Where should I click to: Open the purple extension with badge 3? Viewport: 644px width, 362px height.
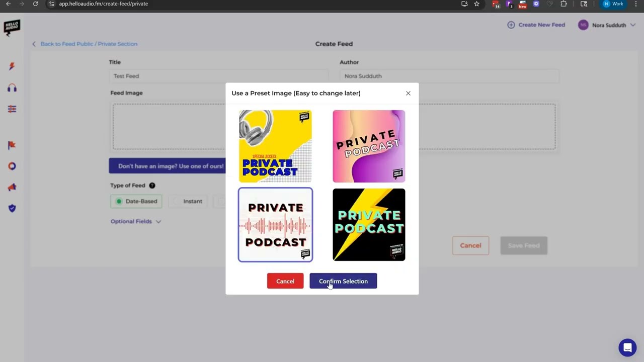pos(509,4)
